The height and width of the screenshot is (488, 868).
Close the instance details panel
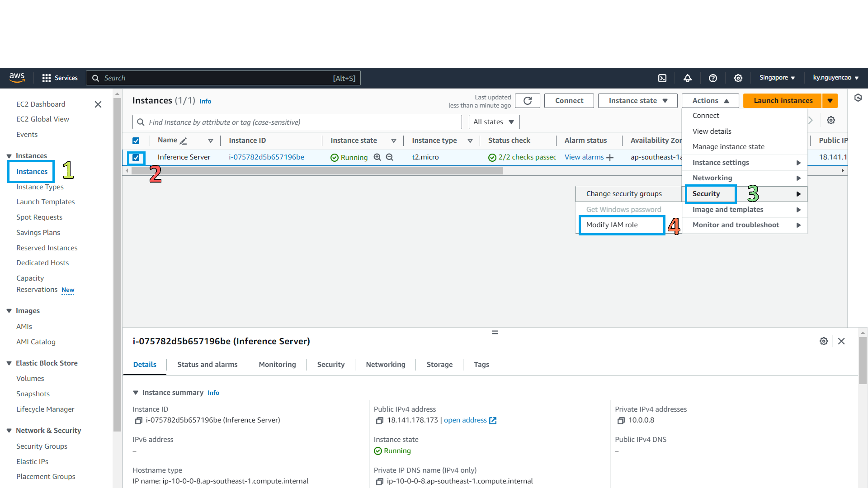pos(841,341)
